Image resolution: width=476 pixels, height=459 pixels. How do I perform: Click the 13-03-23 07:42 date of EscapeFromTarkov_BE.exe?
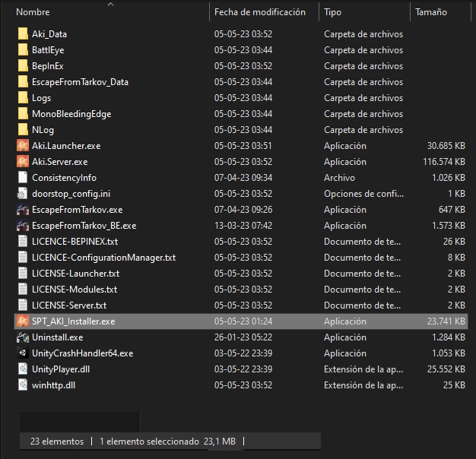point(243,226)
